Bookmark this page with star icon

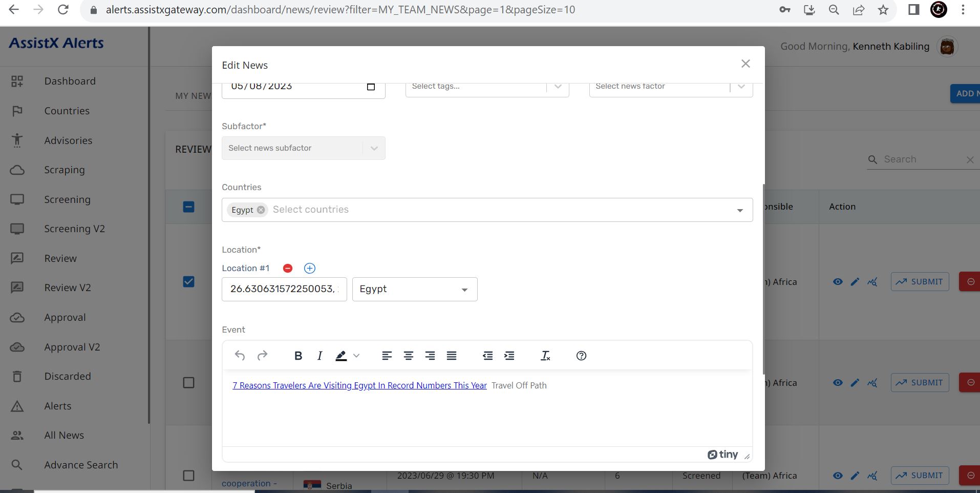point(883,10)
